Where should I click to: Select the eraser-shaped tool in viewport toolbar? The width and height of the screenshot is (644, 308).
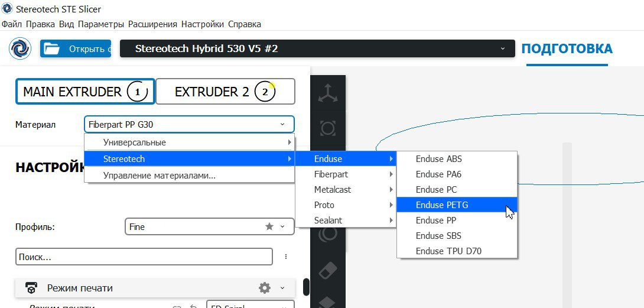pyautogui.click(x=328, y=271)
